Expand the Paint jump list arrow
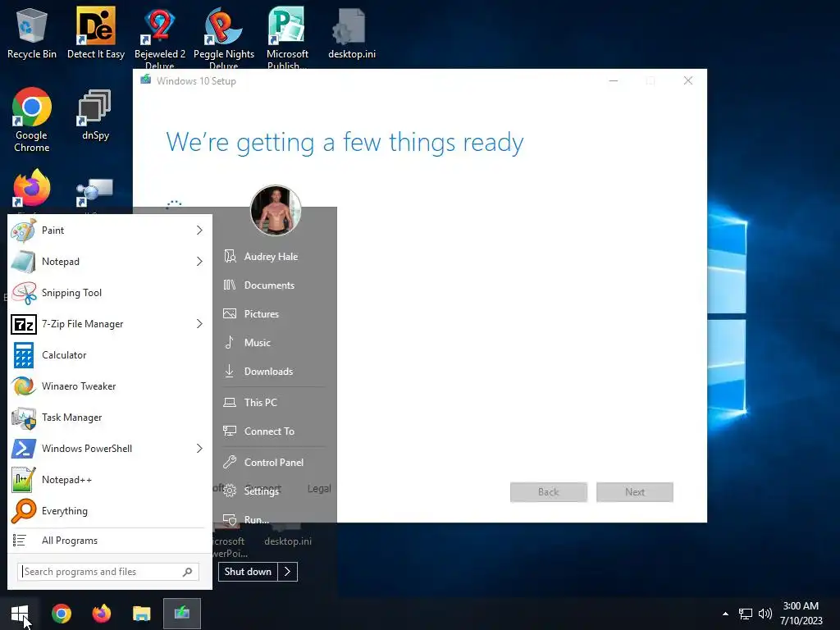This screenshot has height=630, width=840. tap(199, 231)
